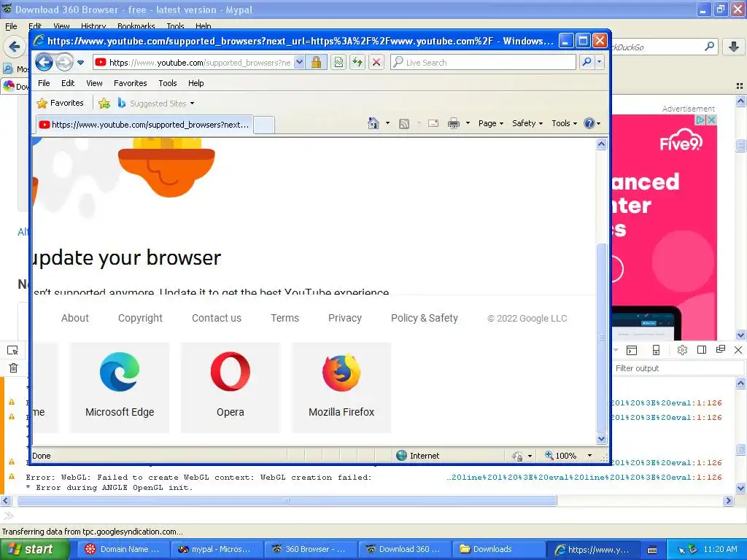Click the Print icon in IE
Viewport: 747px width, 560px height.
coord(454,123)
